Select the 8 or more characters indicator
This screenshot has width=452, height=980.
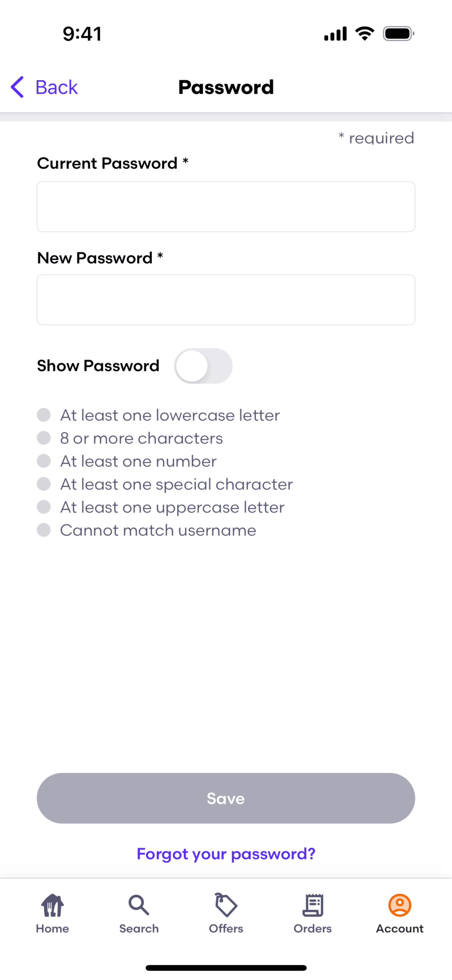[44, 438]
